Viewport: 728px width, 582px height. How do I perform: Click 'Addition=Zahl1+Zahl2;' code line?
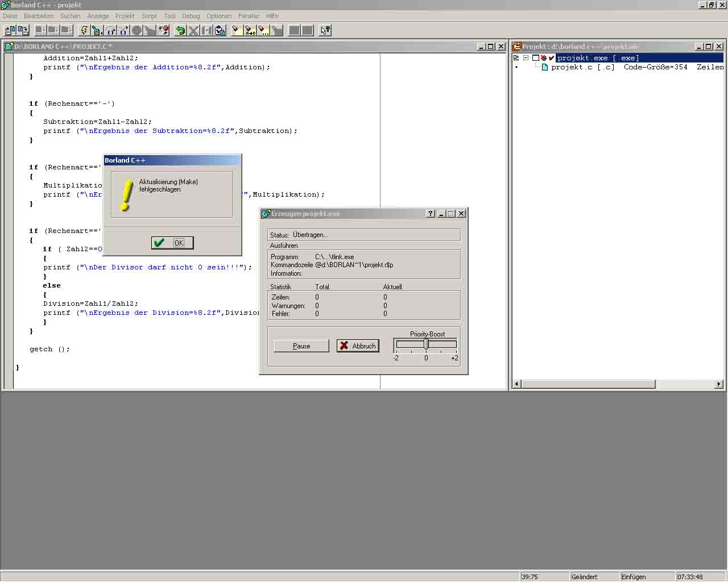pyautogui.click(x=91, y=58)
